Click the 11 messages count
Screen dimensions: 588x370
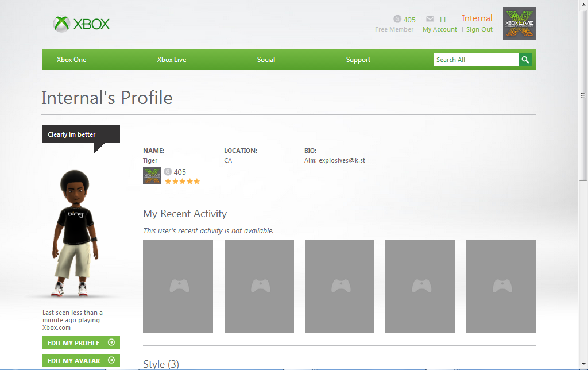(x=442, y=20)
